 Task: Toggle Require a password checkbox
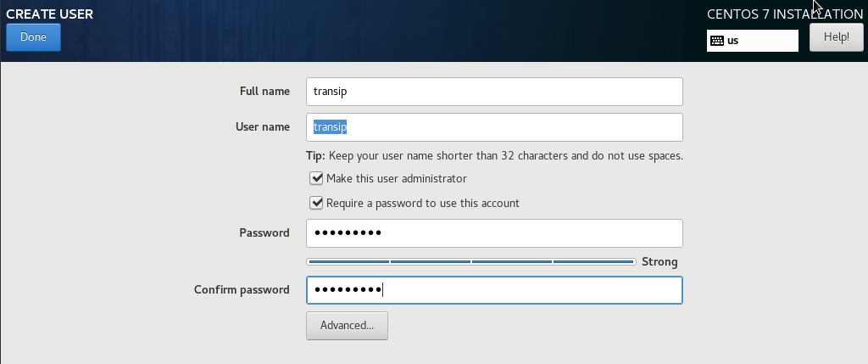(x=316, y=203)
